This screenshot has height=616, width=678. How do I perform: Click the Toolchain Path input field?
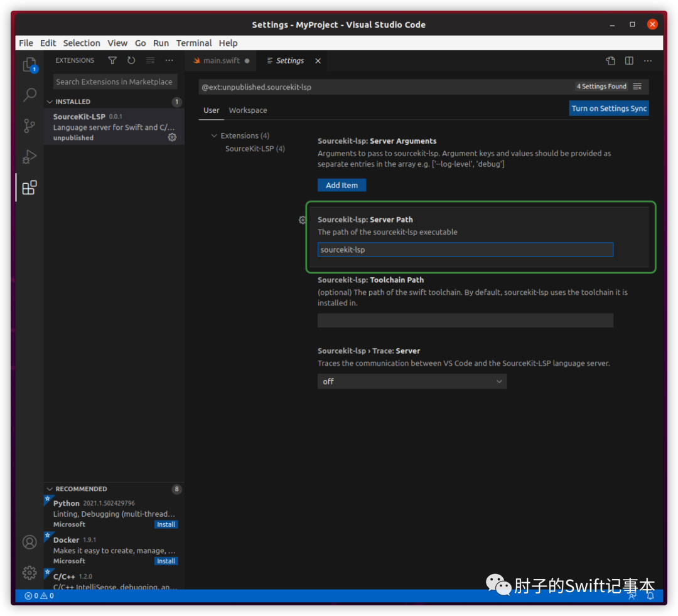click(465, 321)
